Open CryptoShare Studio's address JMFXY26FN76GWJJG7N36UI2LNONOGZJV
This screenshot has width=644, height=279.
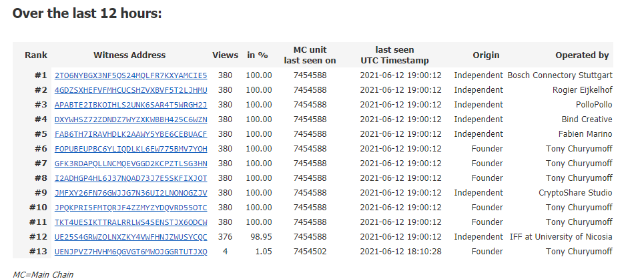(x=131, y=193)
